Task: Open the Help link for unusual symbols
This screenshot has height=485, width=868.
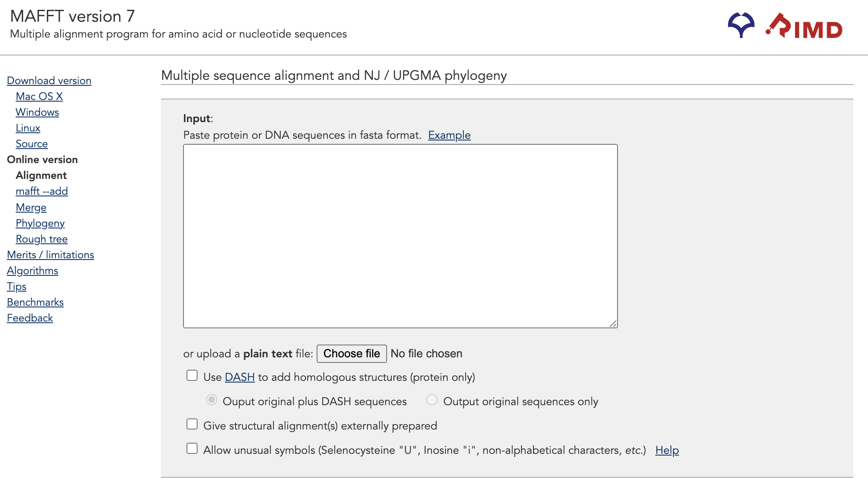Action: point(667,450)
